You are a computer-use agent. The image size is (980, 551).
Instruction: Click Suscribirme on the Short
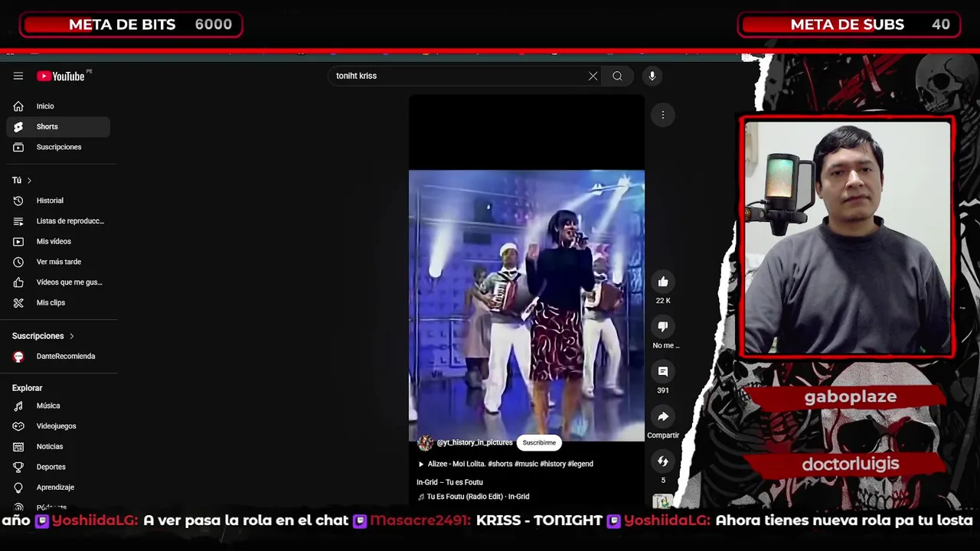pyautogui.click(x=539, y=442)
